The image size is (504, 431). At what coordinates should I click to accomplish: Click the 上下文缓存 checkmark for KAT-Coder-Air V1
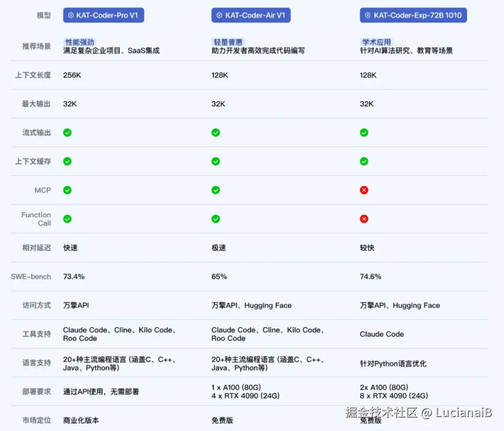coord(216,162)
